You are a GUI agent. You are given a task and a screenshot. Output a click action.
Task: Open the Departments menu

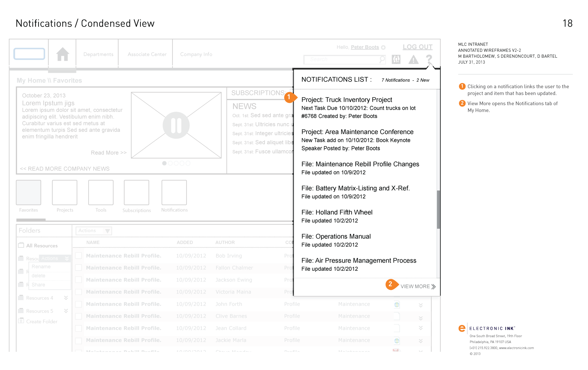coord(98,54)
